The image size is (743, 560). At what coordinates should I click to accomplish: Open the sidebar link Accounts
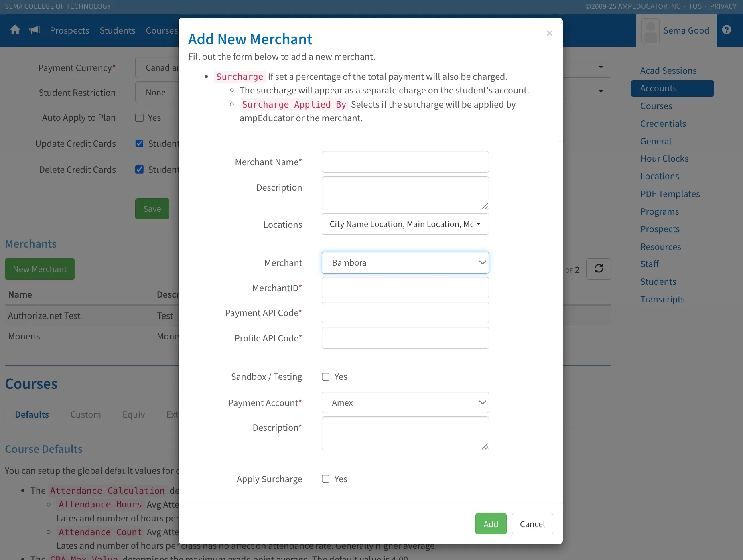[x=672, y=88]
